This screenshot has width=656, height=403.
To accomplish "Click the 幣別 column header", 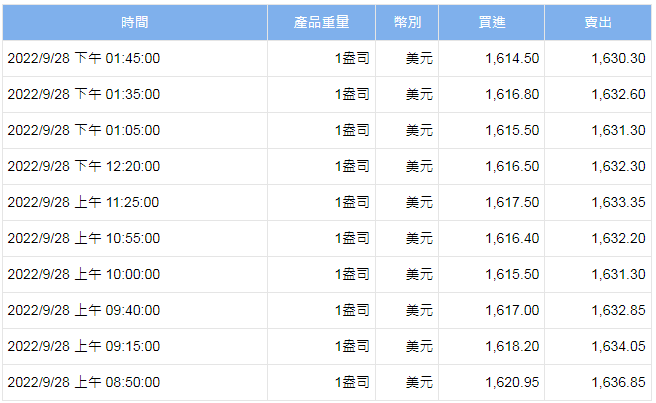I will 406,22.
